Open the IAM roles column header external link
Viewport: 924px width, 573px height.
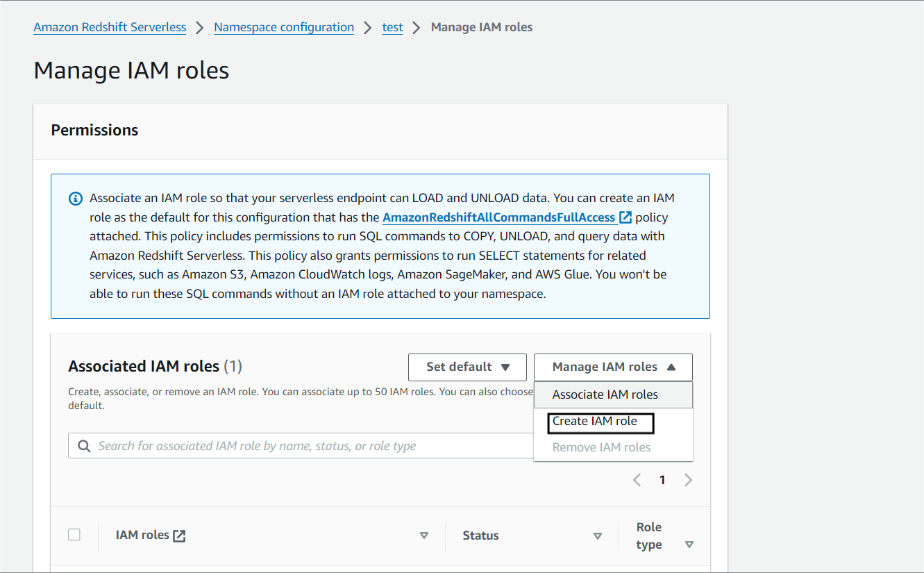[179, 535]
